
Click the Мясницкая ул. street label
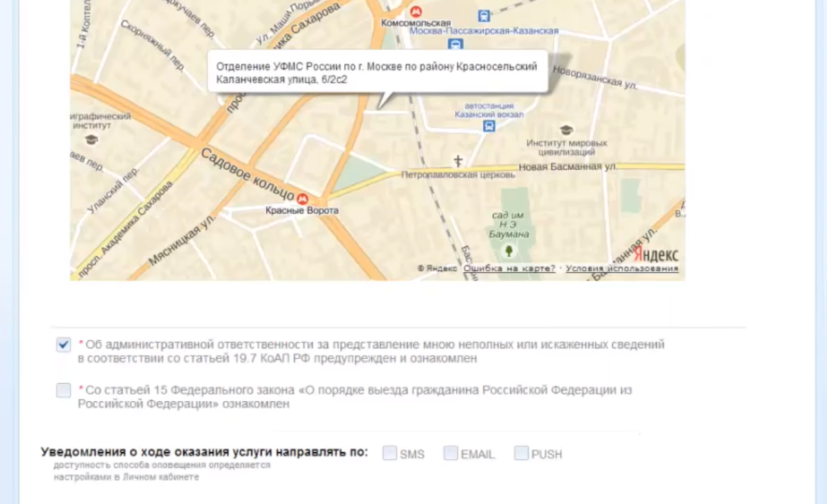(x=183, y=239)
